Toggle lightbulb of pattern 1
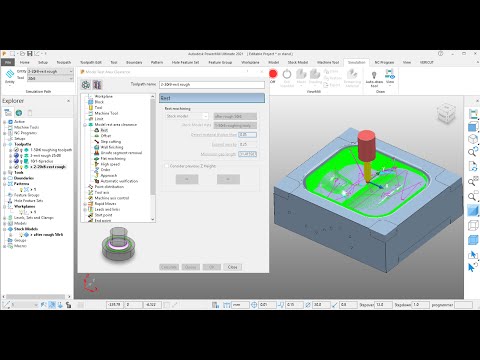Viewport: 480px width, 360px height. tap(21, 189)
